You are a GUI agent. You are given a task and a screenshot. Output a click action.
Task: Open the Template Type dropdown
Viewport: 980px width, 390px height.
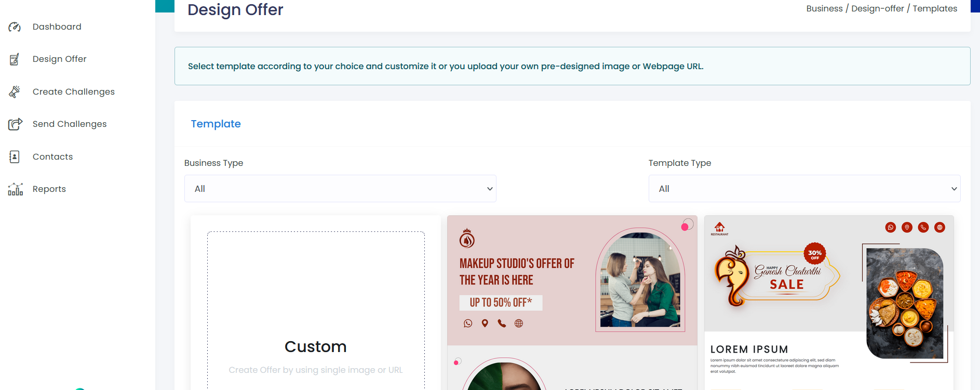point(804,189)
